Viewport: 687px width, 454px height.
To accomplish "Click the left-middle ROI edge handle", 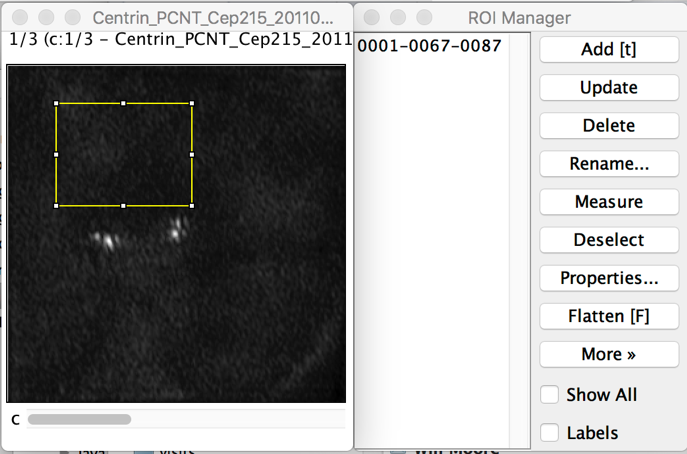I will 56,155.
